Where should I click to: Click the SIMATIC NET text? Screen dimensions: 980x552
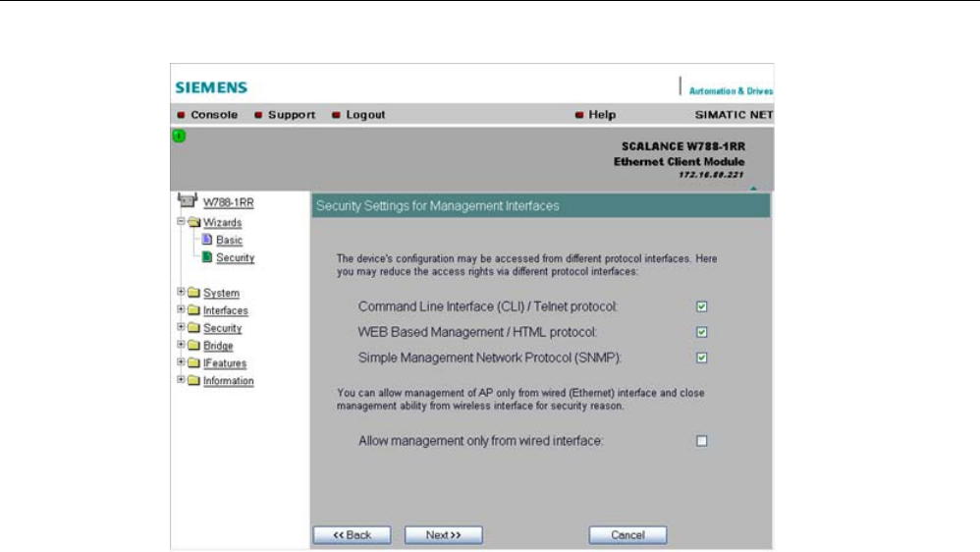tap(734, 115)
